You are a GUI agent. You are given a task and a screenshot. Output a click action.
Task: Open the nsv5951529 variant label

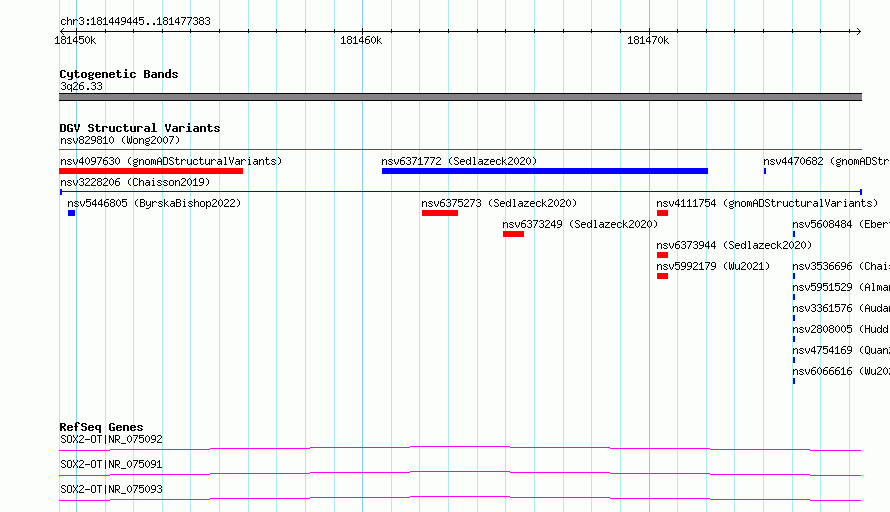841,287
